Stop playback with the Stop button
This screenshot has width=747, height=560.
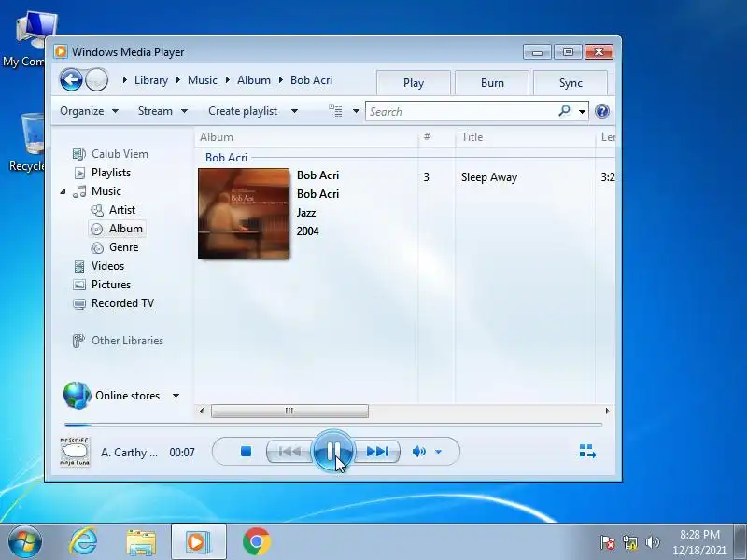(x=246, y=451)
